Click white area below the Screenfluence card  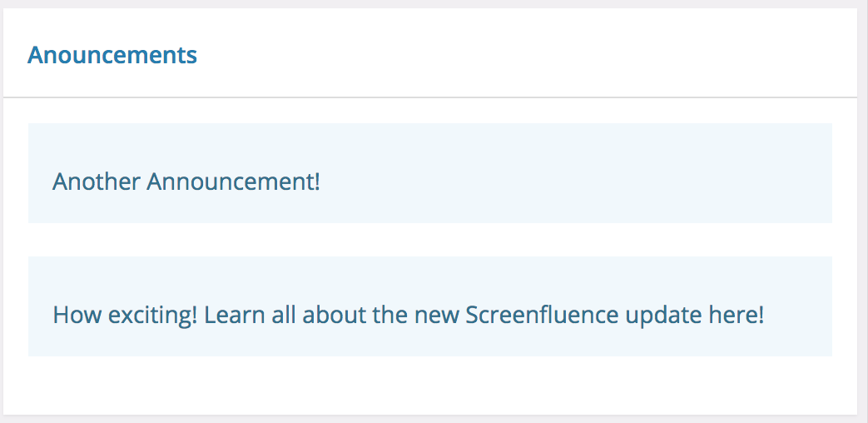(430, 385)
